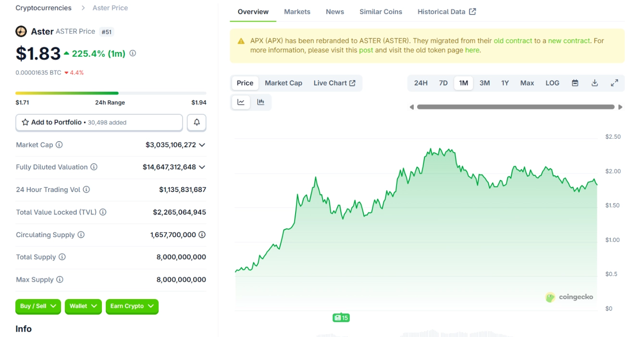Download the chart data
The height and width of the screenshot is (337, 644).
tap(594, 83)
